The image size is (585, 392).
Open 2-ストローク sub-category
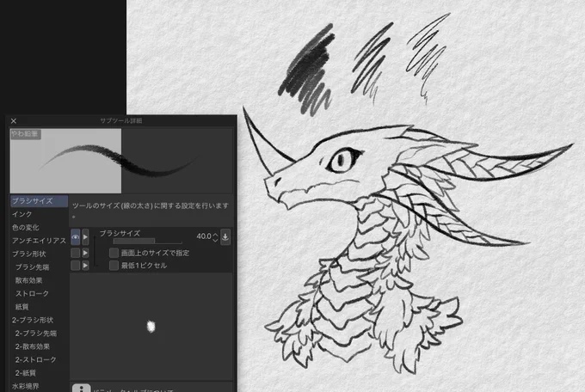coord(39,360)
